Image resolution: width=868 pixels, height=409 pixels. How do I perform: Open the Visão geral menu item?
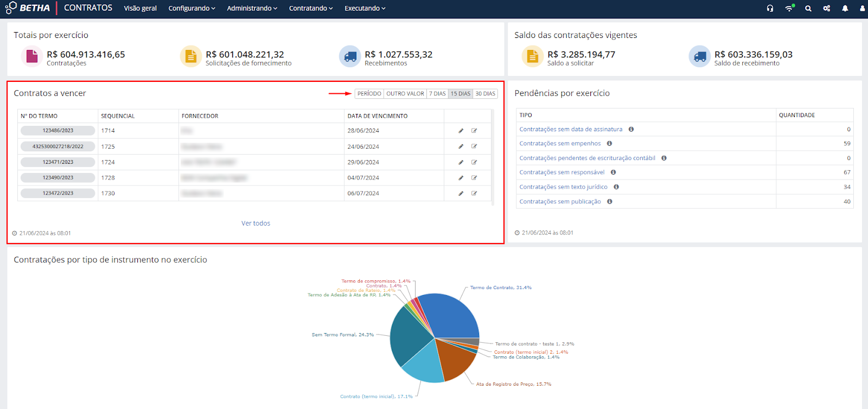pyautogui.click(x=140, y=8)
